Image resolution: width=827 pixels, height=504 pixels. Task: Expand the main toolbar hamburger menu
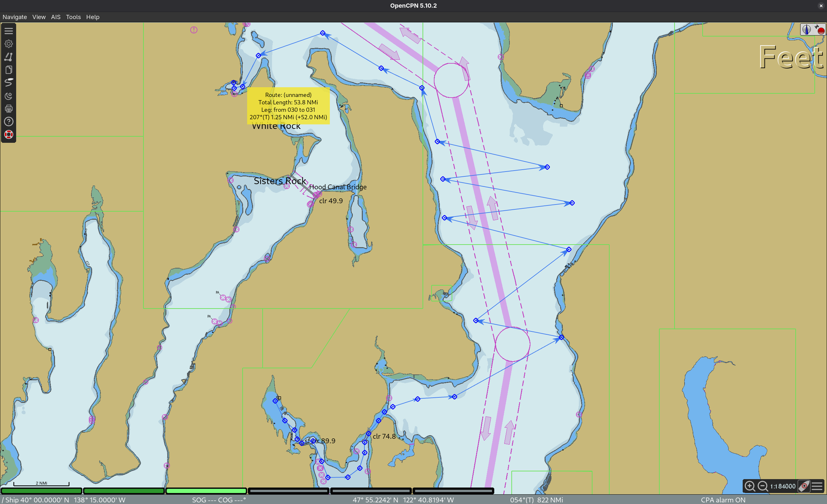click(9, 31)
